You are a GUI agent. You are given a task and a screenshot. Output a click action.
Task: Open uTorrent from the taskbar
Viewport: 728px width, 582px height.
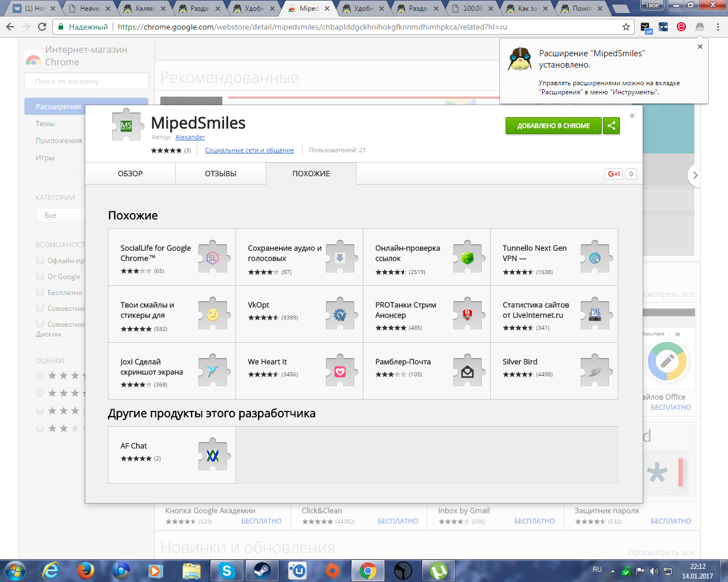439,570
